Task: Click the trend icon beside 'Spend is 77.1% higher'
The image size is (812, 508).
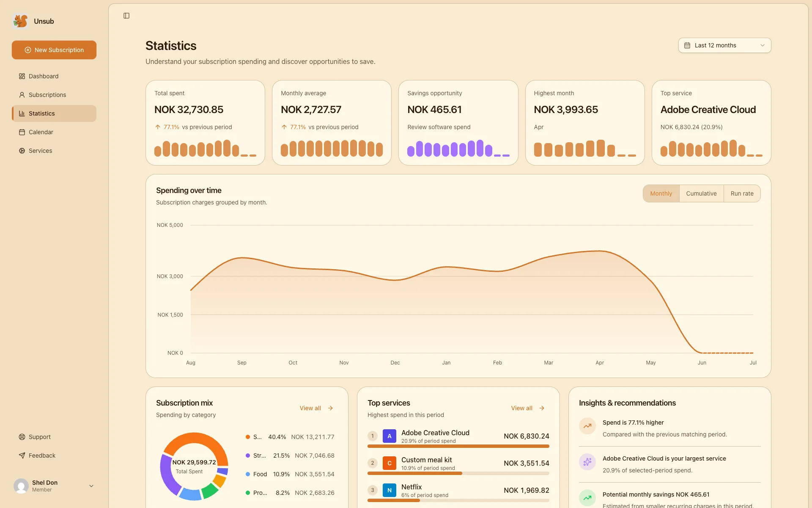Action: (x=587, y=426)
